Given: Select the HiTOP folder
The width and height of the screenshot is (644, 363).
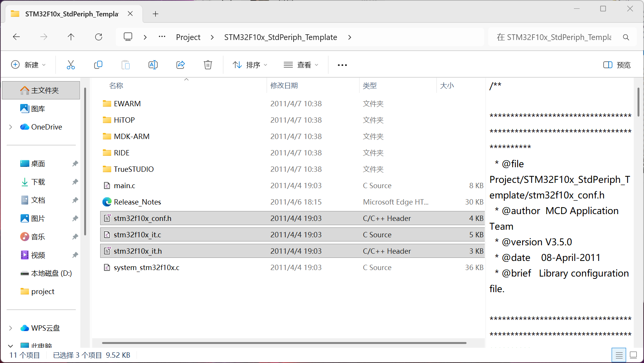Looking at the screenshot, I should tap(292, 120).
